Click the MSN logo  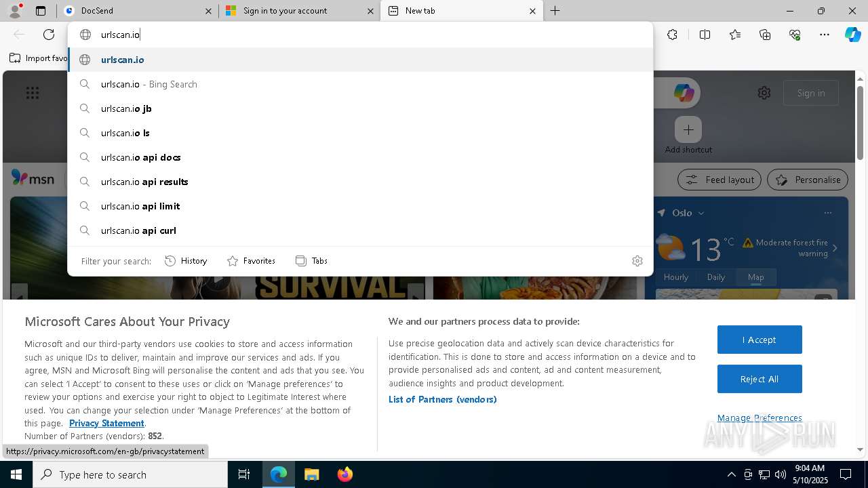point(33,178)
